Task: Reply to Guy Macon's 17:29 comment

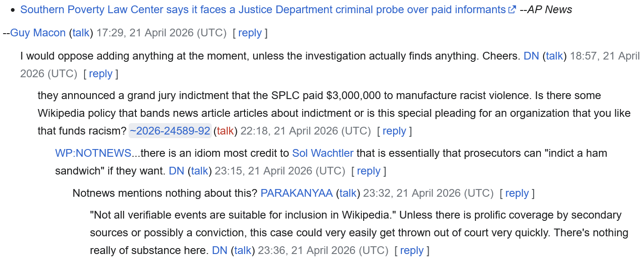Action: (x=250, y=33)
